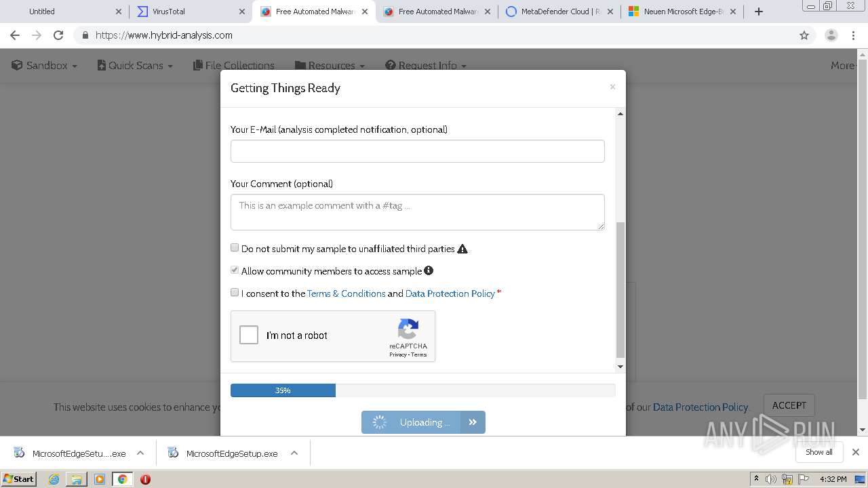Switch to the second Free Automated Malware tab

437,12
